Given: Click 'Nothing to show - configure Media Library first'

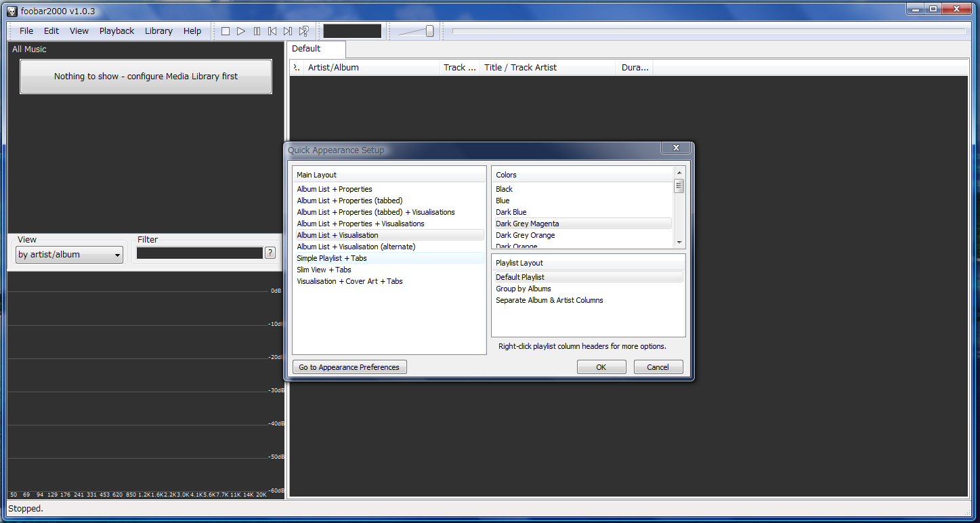Looking at the screenshot, I should click(x=146, y=77).
